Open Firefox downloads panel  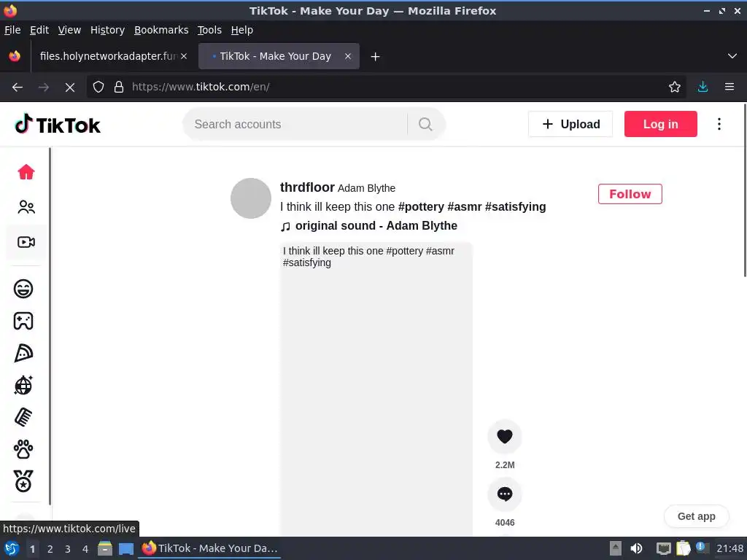tap(703, 87)
